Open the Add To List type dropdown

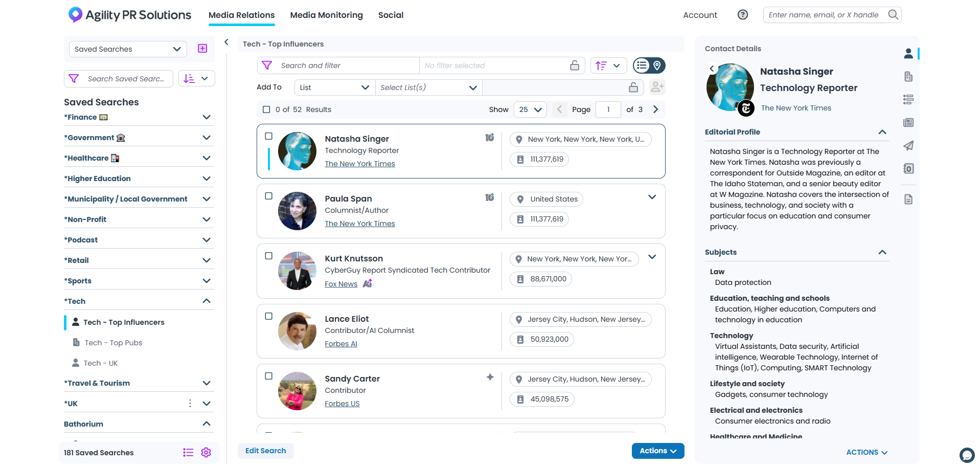click(335, 87)
